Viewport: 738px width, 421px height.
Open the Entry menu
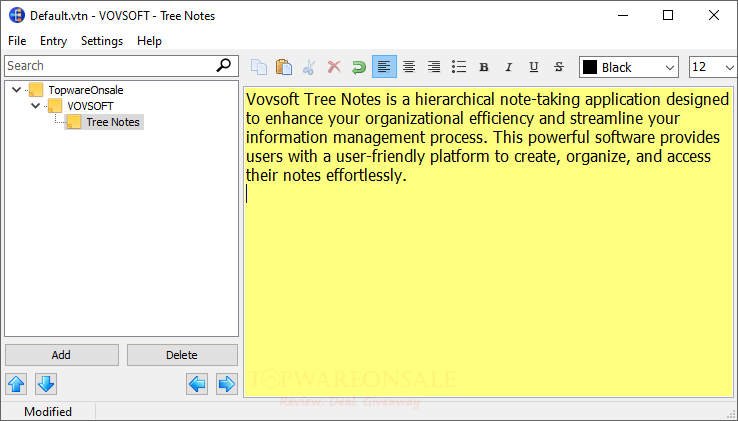pos(53,41)
